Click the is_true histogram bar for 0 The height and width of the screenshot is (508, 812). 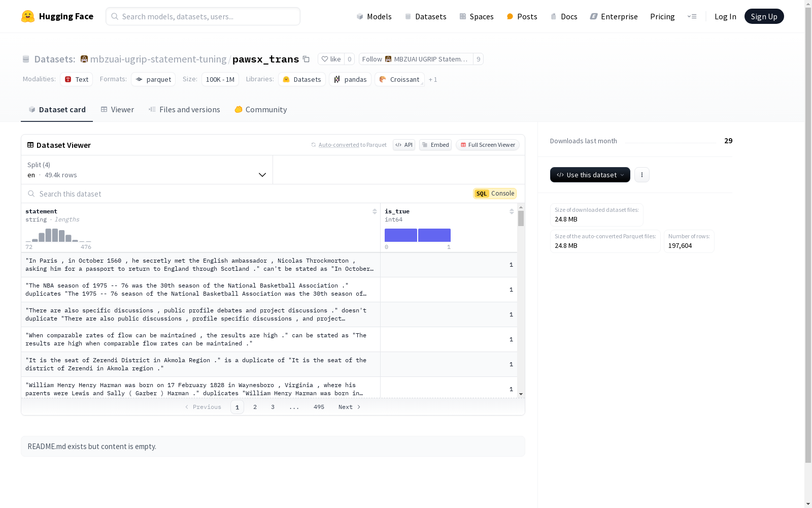(401, 235)
